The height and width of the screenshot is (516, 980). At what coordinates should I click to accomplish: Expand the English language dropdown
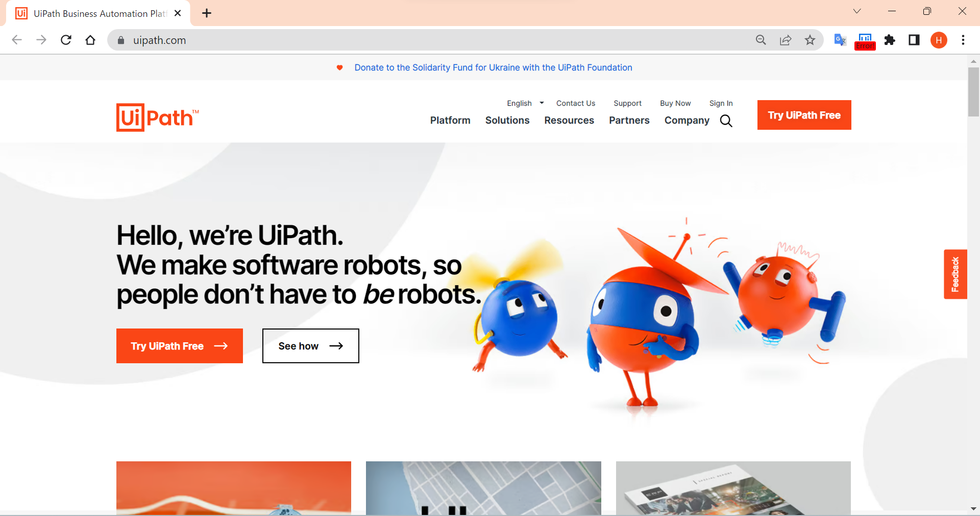click(525, 103)
